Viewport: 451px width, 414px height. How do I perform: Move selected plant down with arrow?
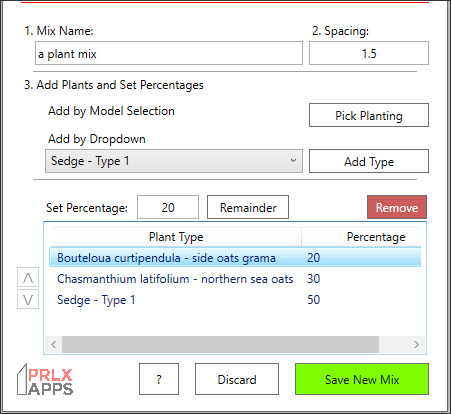[28, 299]
